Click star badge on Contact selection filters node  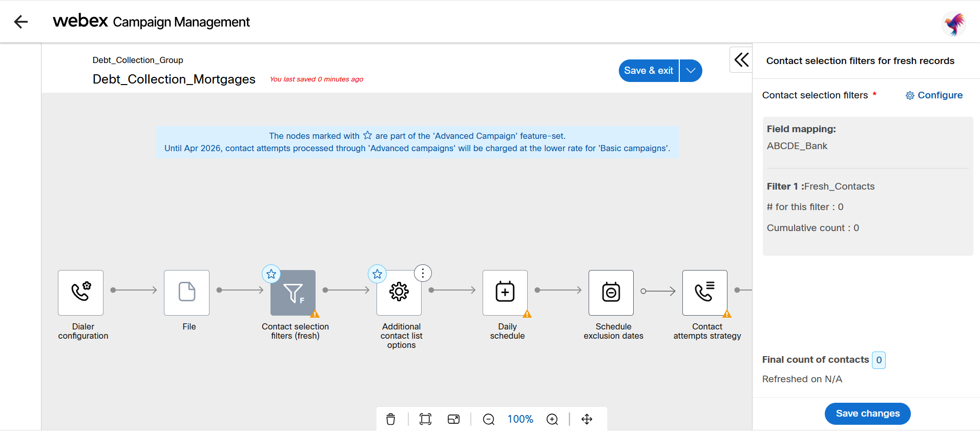coord(271,274)
